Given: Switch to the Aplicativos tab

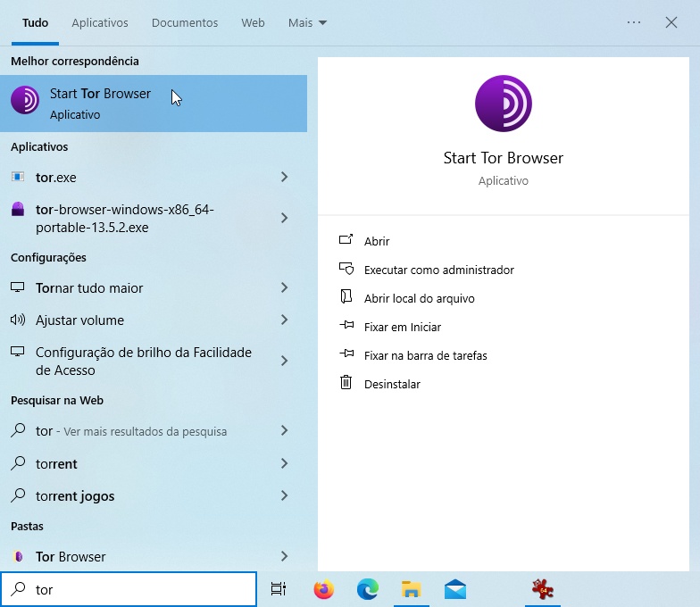Looking at the screenshot, I should tap(100, 23).
